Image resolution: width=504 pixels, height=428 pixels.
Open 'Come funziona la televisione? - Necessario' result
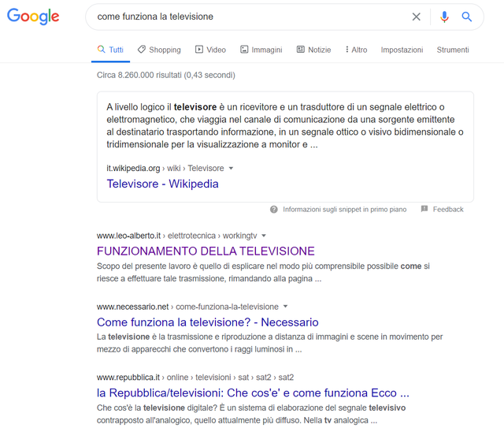point(208,322)
